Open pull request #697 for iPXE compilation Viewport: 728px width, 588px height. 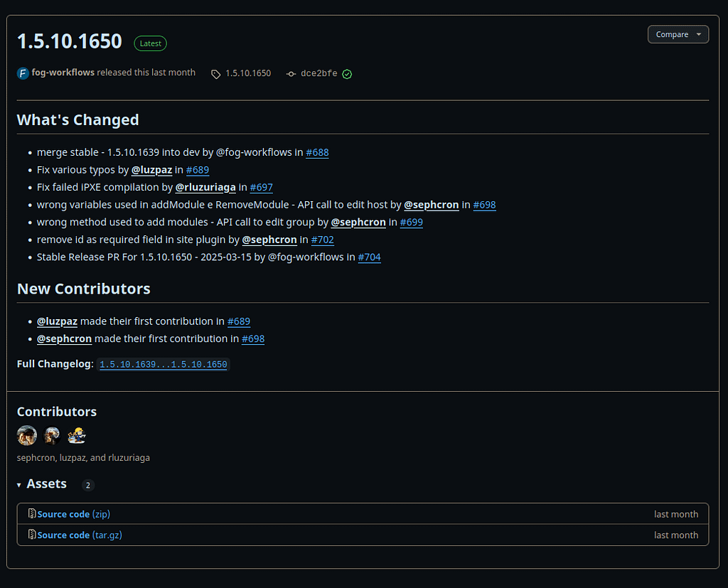261,187
